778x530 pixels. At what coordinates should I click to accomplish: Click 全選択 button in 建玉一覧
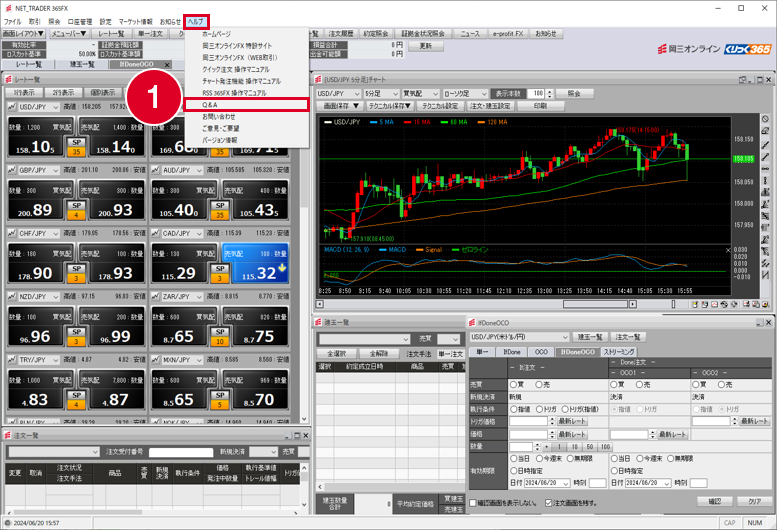pos(336,354)
